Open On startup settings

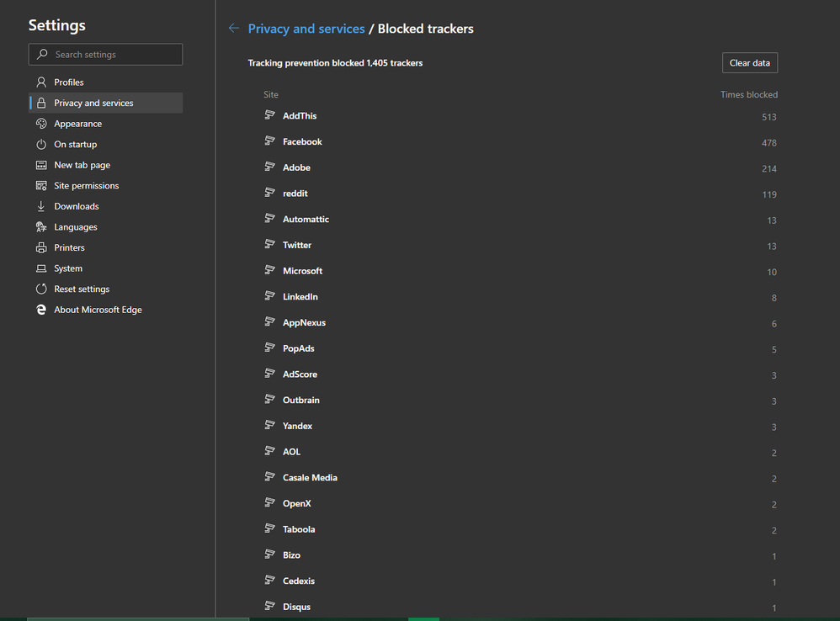[x=105, y=145]
